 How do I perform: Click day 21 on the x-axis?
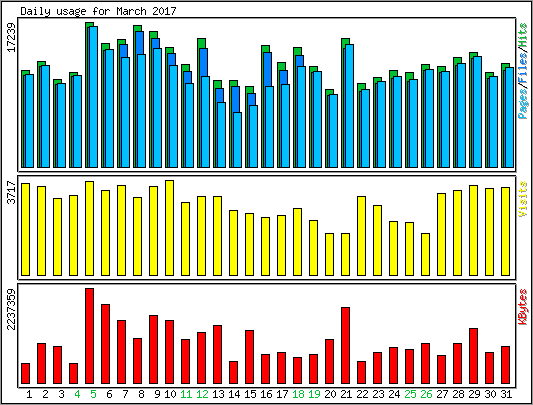pyautogui.click(x=346, y=394)
